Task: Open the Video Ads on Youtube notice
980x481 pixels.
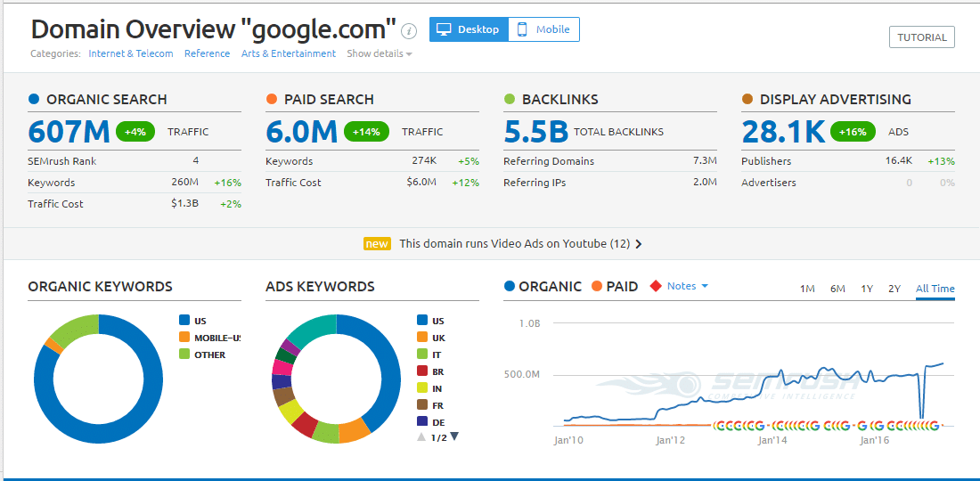Action: pyautogui.click(x=514, y=244)
